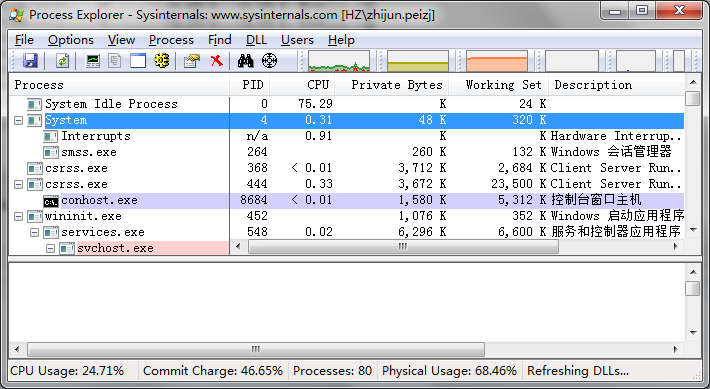Select the System Idle Process row

coord(346,104)
